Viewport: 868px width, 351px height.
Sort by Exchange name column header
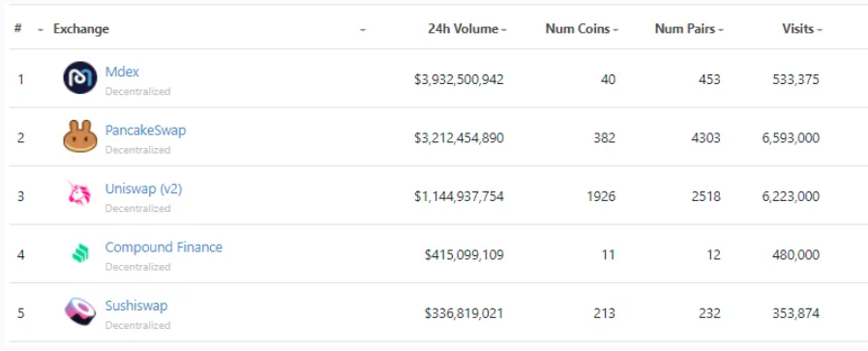[81, 29]
